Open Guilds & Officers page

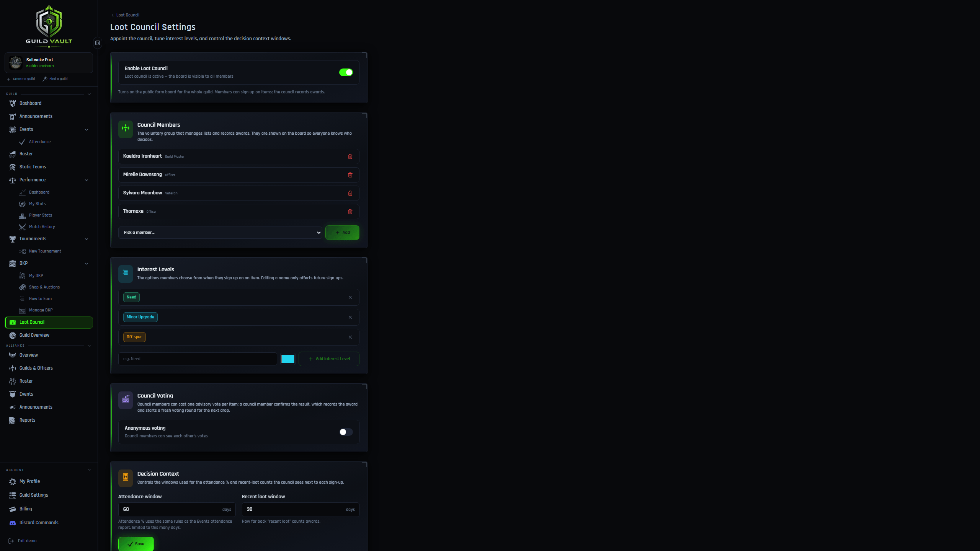point(49,368)
